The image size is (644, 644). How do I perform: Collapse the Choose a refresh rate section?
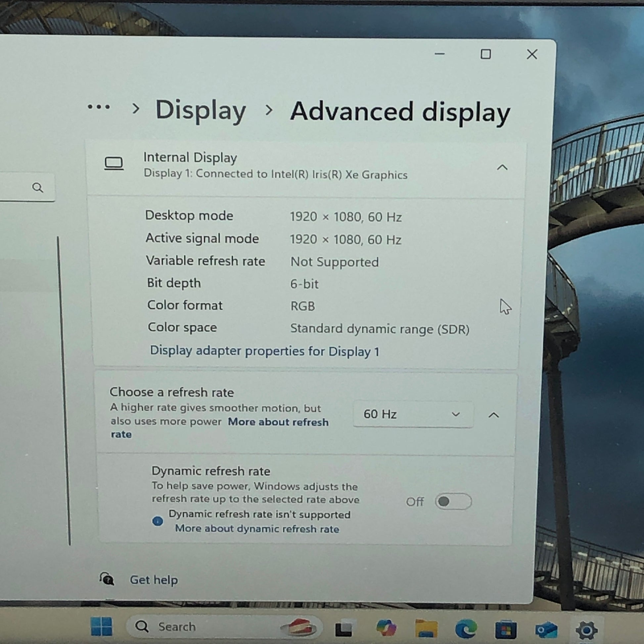click(x=493, y=415)
